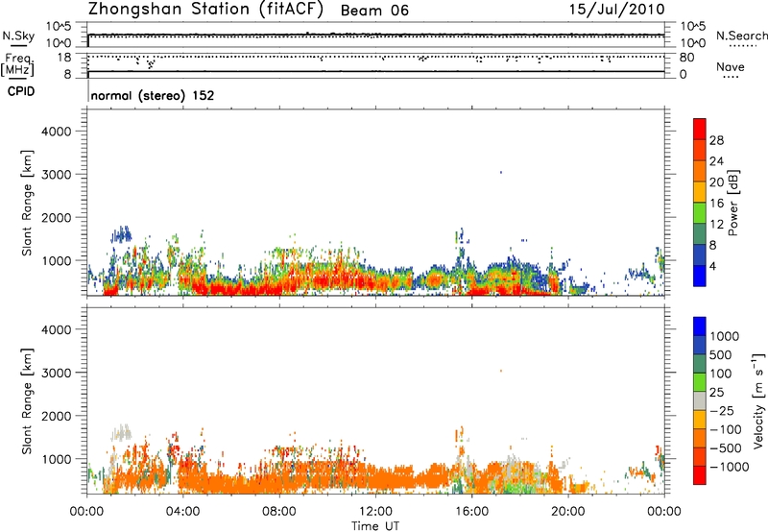Click the 'CPID' row label
This screenshot has width=768, height=532.
pos(21,91)
